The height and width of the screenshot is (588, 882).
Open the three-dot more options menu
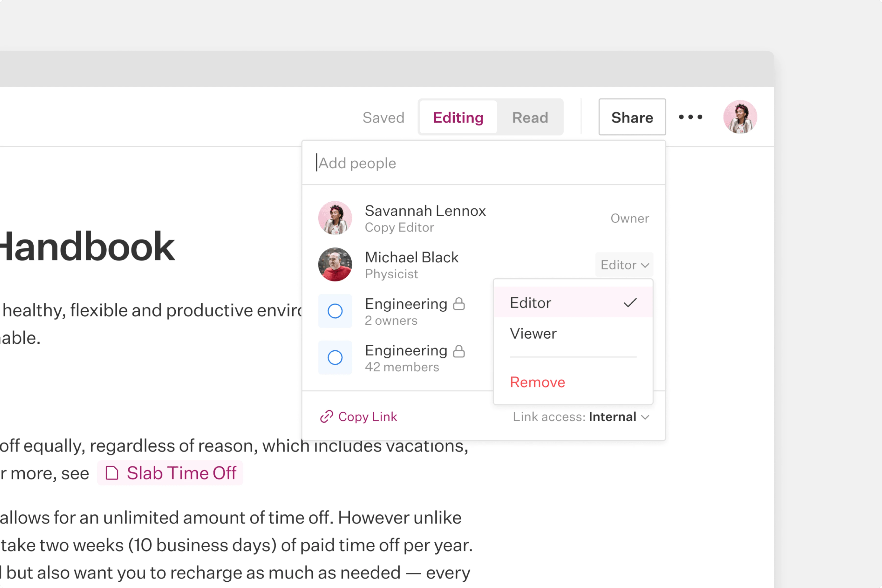coord(690,117)
